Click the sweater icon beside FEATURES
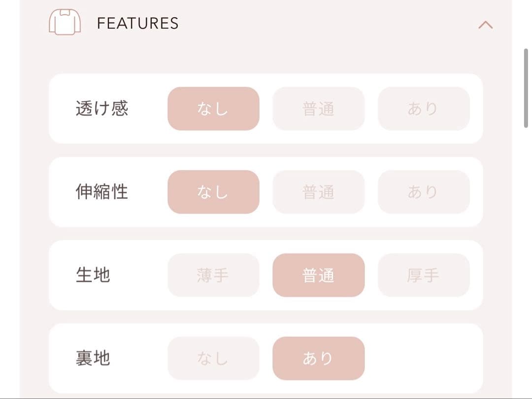This screenshot has height=399, width=532. [x=66, y=22]
